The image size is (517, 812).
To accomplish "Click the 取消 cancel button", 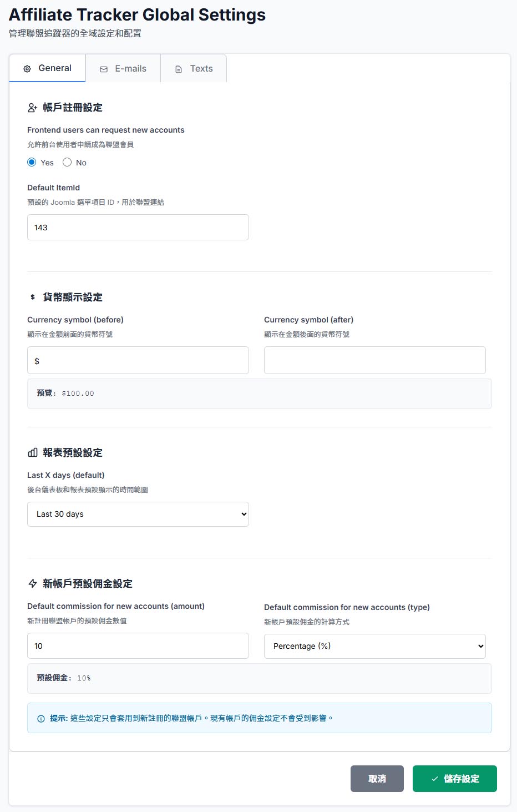I will click(377, 779).
